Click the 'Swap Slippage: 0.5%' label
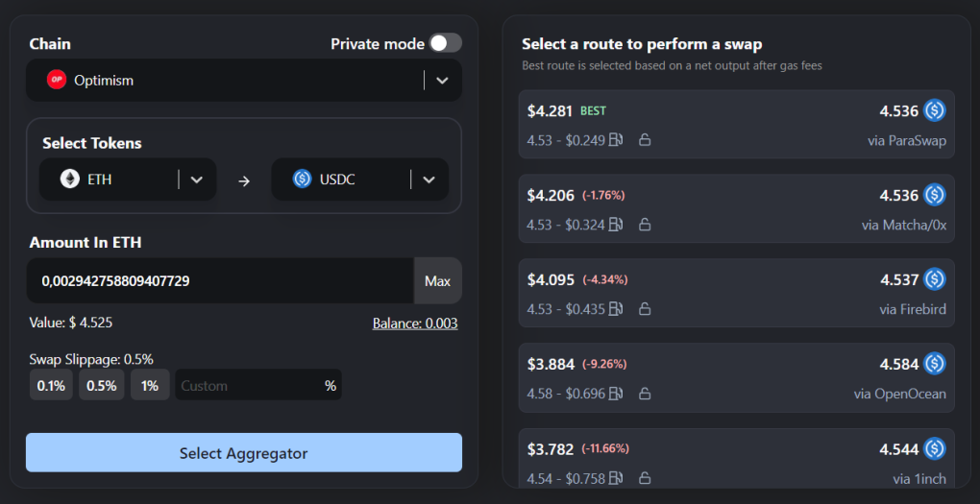This screenshot has height=504, width=980. (x=91, y=359)
